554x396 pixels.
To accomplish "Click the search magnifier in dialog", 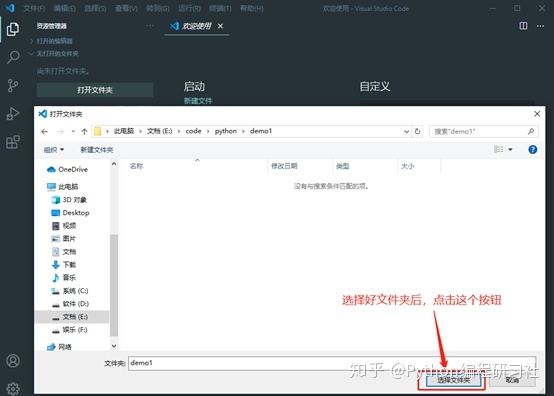I will pos(531,131).
